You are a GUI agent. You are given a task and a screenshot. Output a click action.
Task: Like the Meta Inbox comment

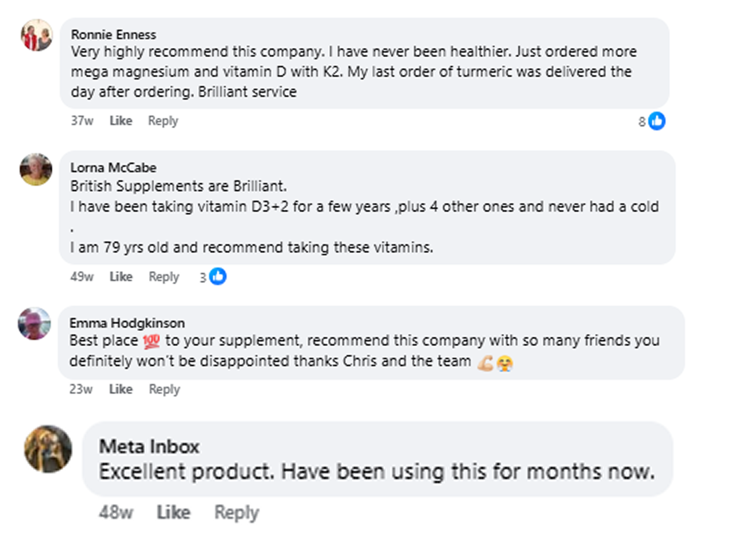[x=173, y=512]
